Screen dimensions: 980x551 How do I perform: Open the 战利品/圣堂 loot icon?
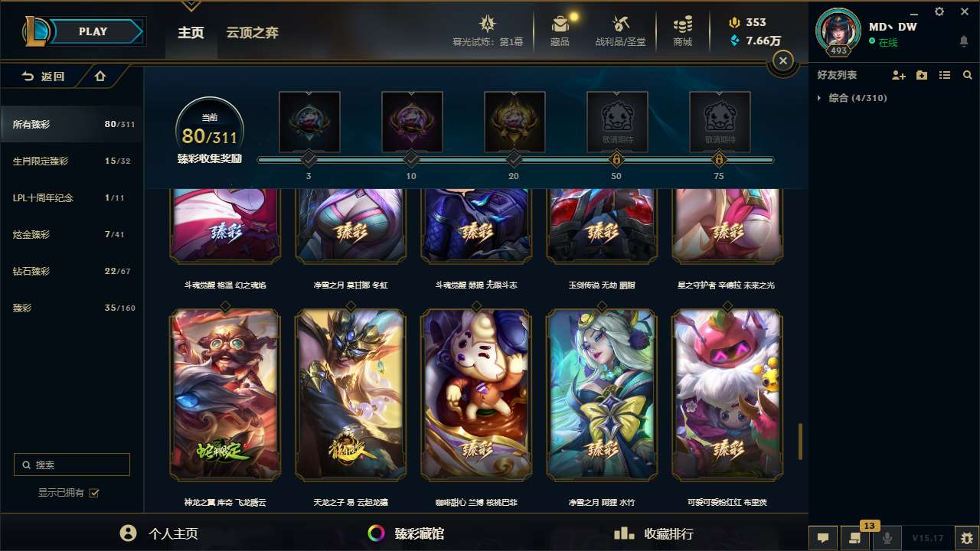pyautogui.click(x=620, y=31)
